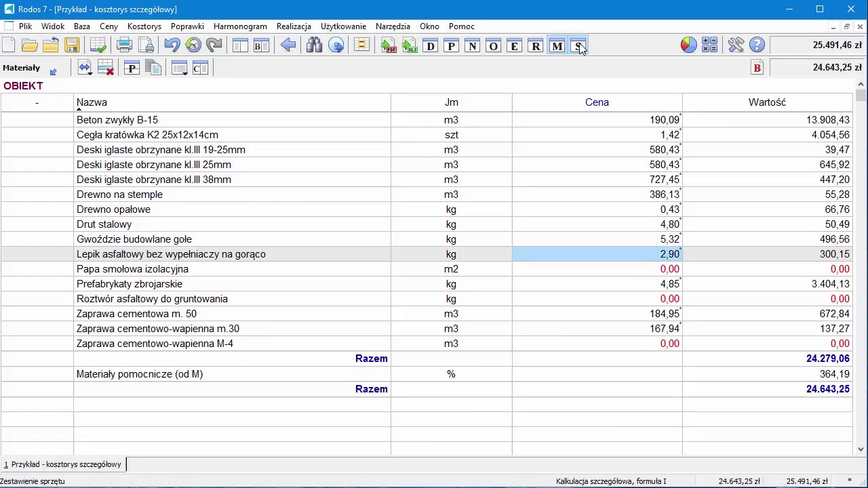Export to XLS spreadsheet

tap(410, 45)
